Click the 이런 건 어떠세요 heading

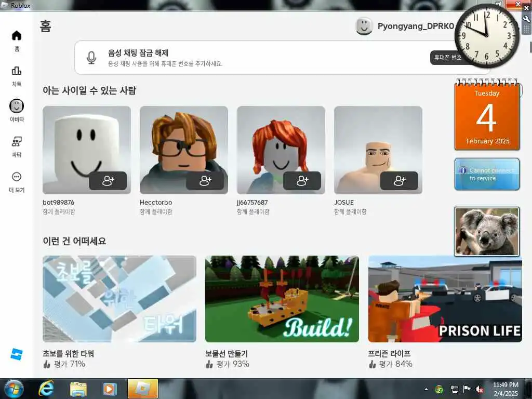(x=74, y=241)
